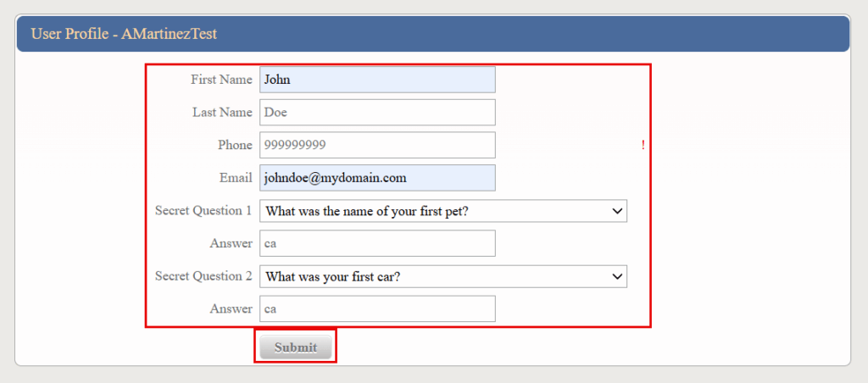The width and height of the screenshot is (868, 383).
Task: Click the Answer field for Secret Question 2
Action: [377, 309]
